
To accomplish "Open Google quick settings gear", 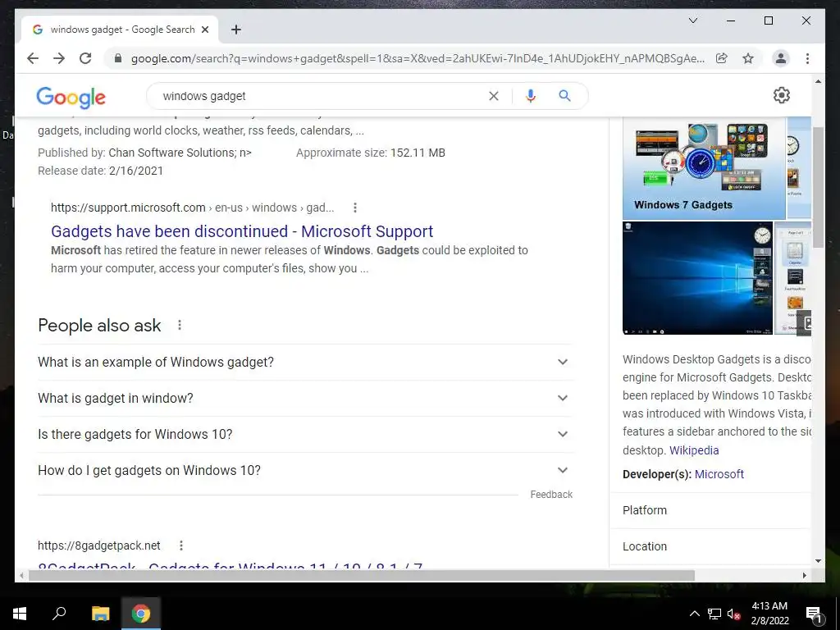I will 782,95.
